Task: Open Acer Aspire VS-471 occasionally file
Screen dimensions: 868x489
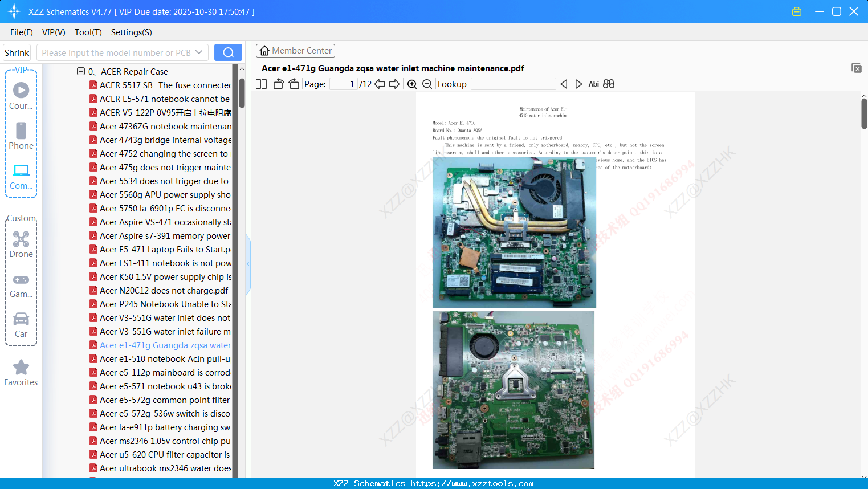Action: [166, 222]
